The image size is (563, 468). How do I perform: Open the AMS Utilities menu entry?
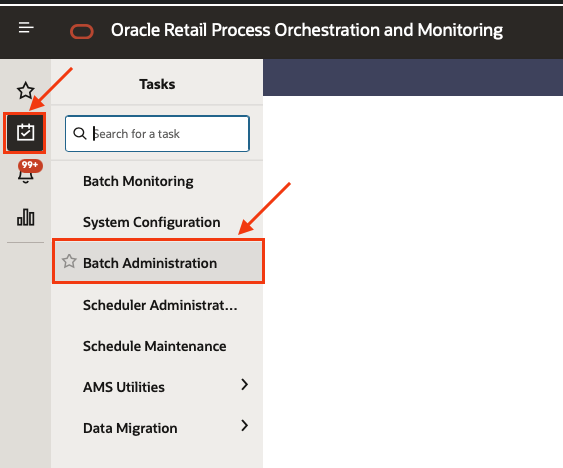[x=124, y=387]
